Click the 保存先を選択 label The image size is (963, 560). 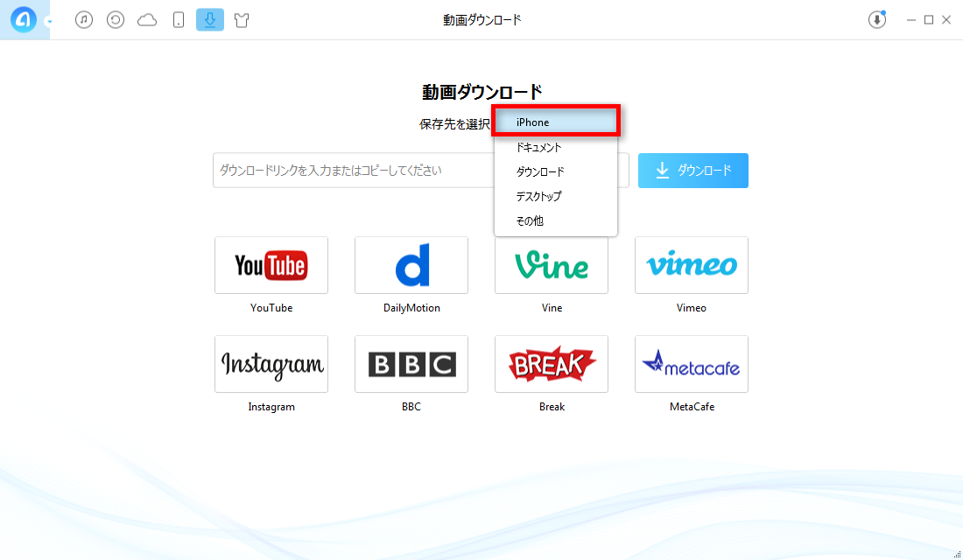coord(454,124)
